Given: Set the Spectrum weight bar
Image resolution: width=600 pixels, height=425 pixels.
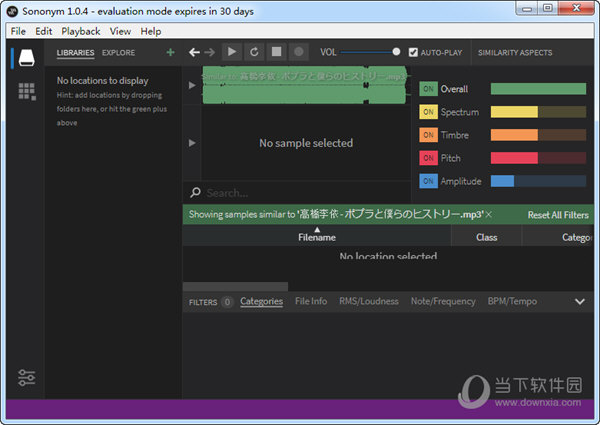Looking at the screenshot, I should tap(538, 112).
